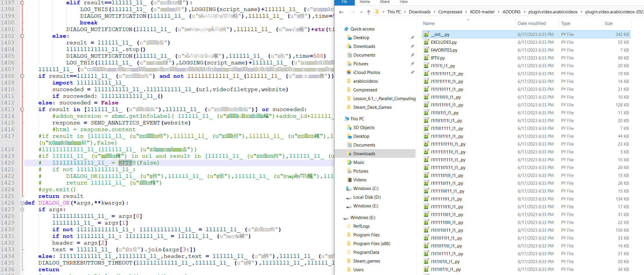Click the IPTV.py file icon
This screenshot has height=275, width=644.
(x=426, y=58)
